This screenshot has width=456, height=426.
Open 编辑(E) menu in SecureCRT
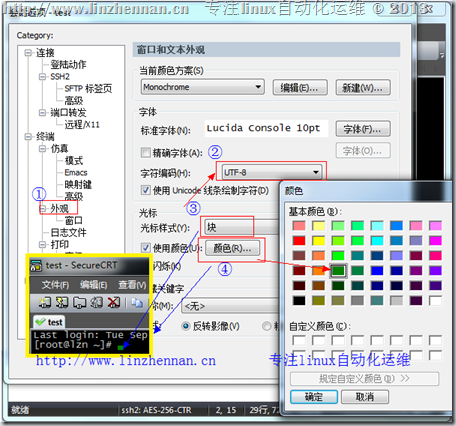94,285
